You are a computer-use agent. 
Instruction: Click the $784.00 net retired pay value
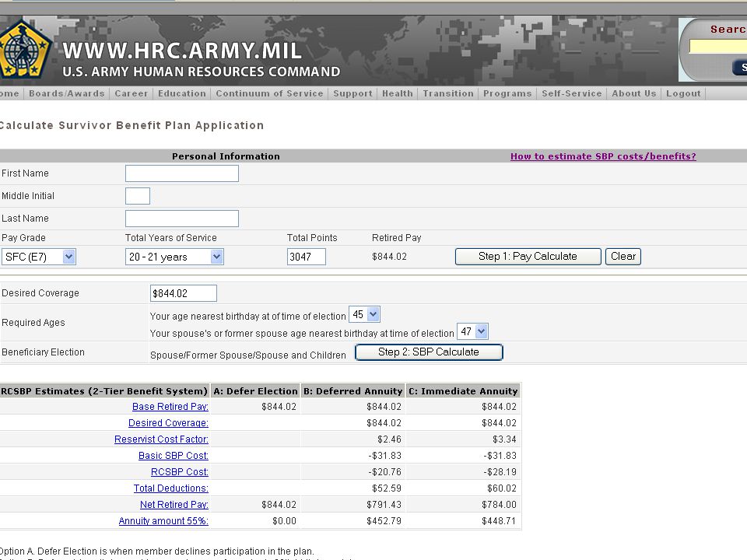point(499,504)
